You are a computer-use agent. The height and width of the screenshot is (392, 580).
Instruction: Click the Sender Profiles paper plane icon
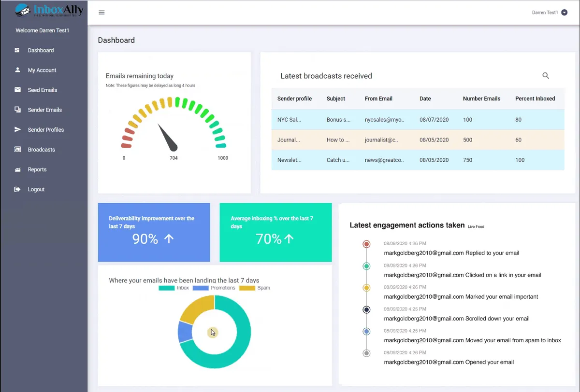tap(17, 129)
